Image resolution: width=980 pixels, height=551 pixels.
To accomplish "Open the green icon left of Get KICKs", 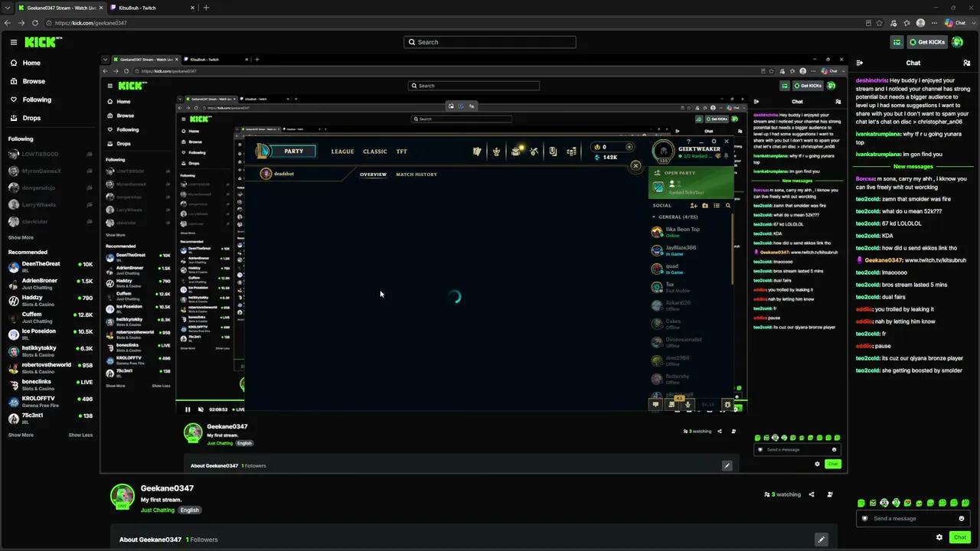I will click(x=897, y=42).
